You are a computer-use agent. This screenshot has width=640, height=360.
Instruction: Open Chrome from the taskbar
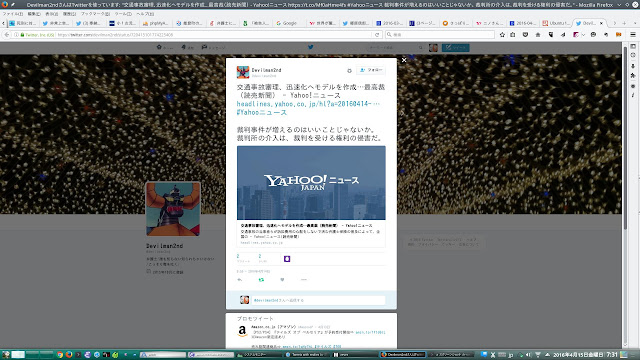pyautogui.click(x=60, y=355)
